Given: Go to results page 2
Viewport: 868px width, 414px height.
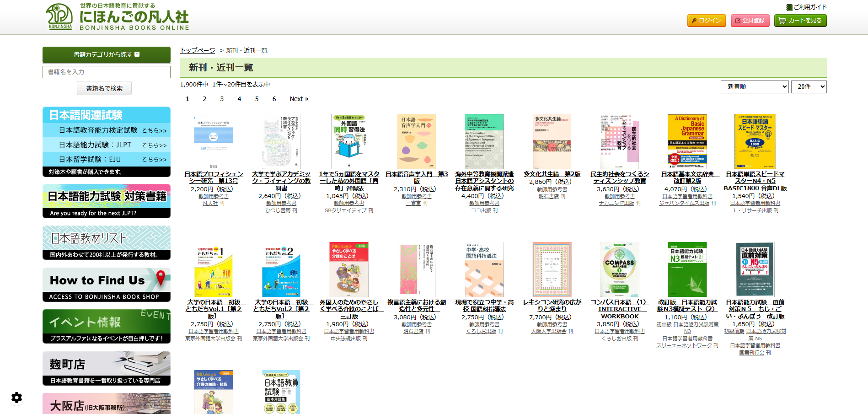Looking at the screenshot, I should click(x=204, y=99).
